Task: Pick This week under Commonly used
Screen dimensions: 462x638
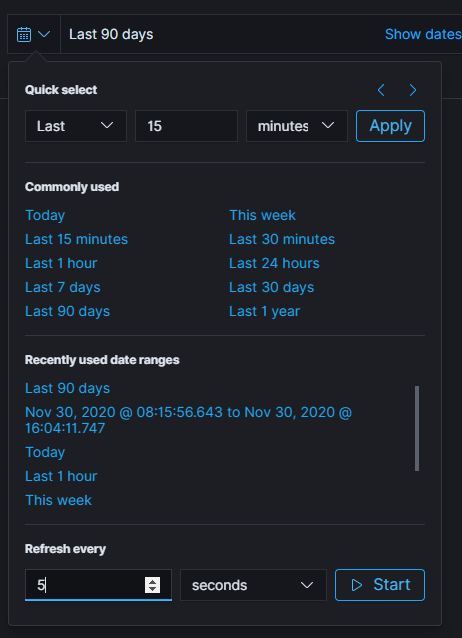Action: click(263, 215)
